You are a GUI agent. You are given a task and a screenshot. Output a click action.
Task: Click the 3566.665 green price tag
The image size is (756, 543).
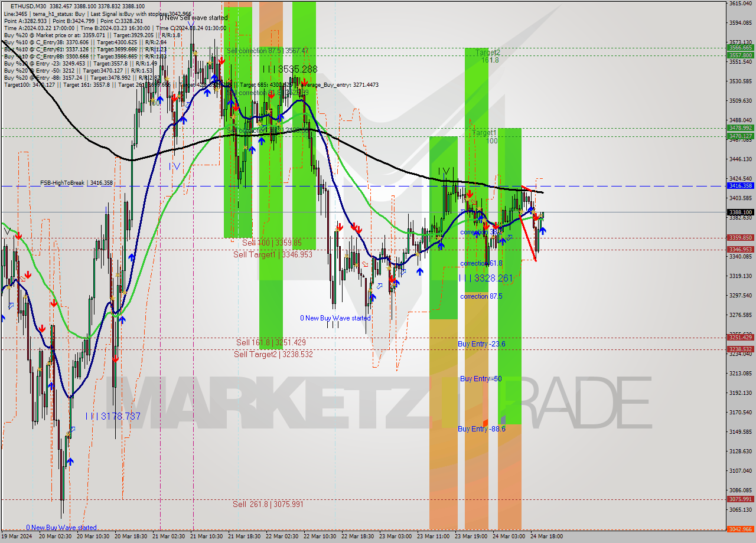coord(740,47)
